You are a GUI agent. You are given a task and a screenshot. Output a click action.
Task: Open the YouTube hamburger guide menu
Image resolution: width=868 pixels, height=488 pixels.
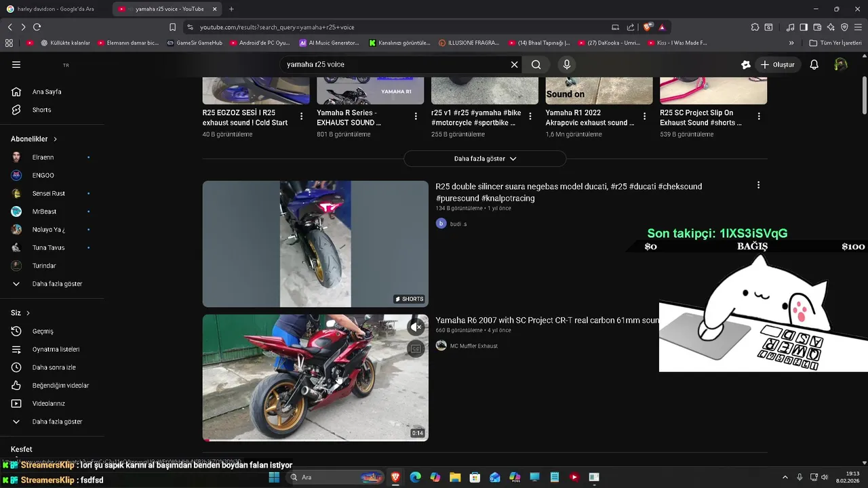[16, 64]
